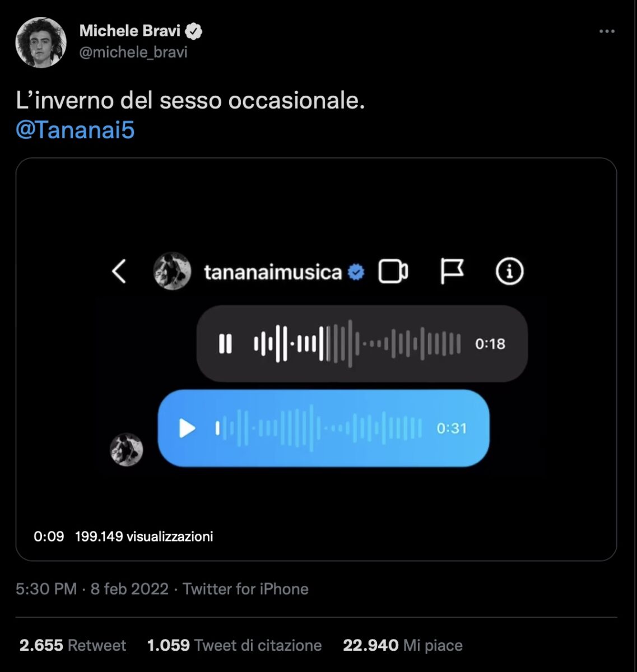The width and height of the screenshot is (637, 672).
Task: Click the verified badge beside Michele Bravi
Action: 194,31
